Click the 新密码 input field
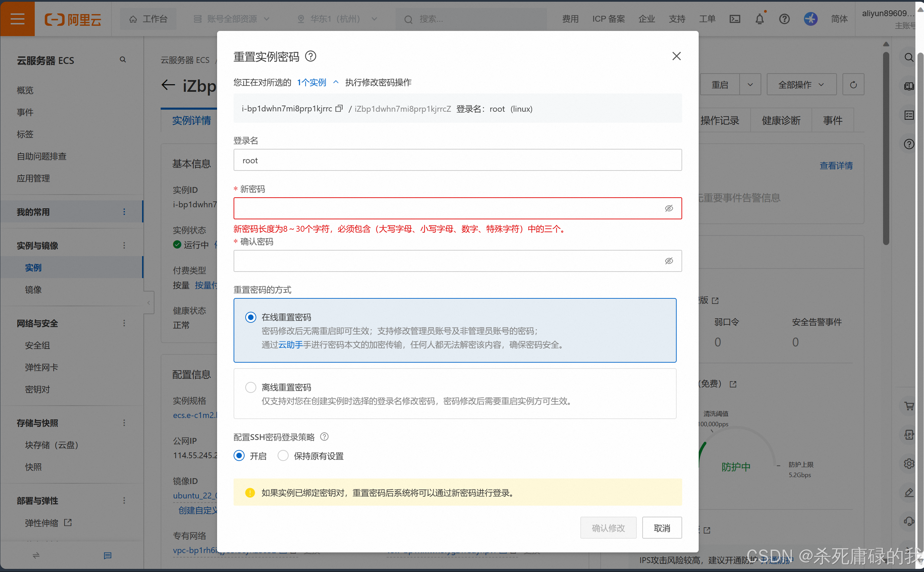The image size is (924, 572). tap(457, 208)
